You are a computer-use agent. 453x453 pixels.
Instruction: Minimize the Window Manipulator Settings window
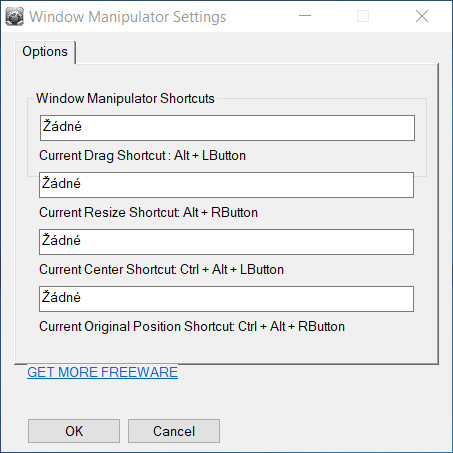305,16
